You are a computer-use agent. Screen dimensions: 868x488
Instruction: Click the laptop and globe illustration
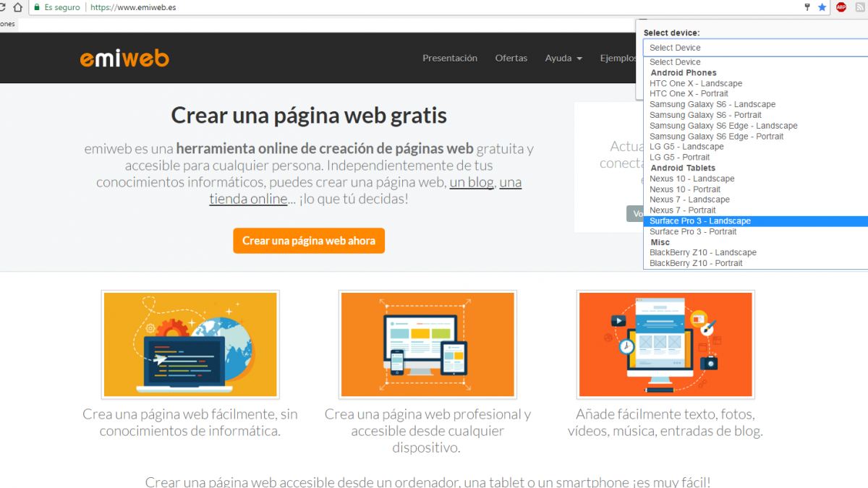[190, 344]
